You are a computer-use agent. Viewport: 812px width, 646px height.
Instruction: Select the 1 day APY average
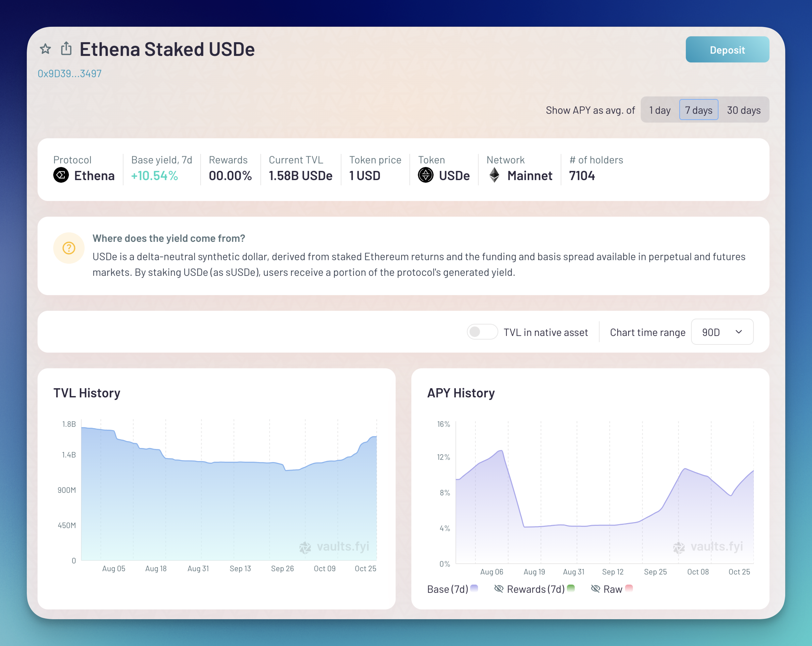pos(660,110)
